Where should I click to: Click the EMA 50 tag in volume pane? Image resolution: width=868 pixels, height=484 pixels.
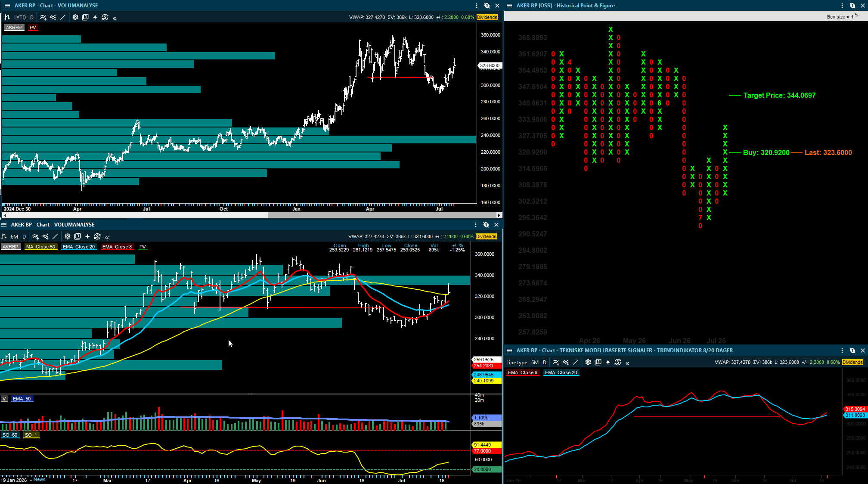pos(22,399)
